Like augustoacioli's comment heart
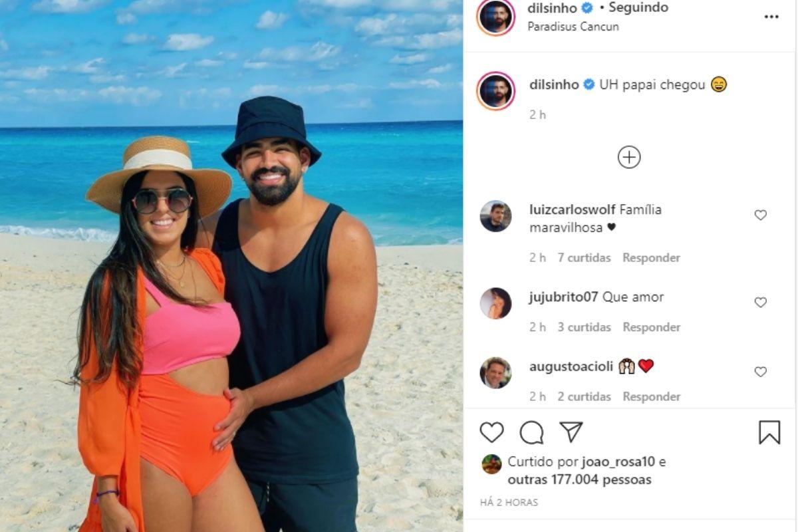Image resolution: width=798 pixels, height=532 pixels. point(760,372)
